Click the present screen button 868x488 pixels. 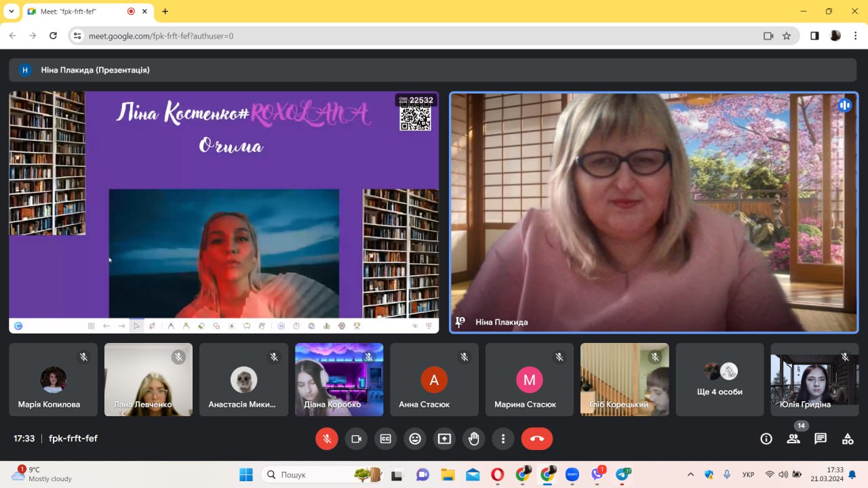444,439
